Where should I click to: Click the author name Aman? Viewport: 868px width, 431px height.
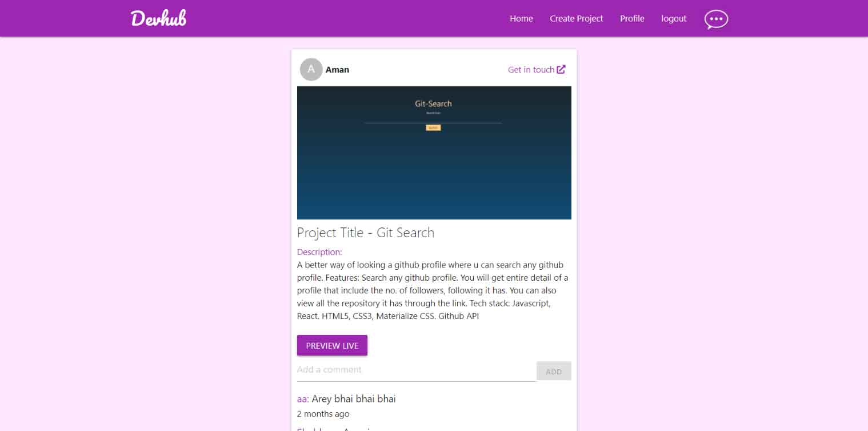pos(337,70)
